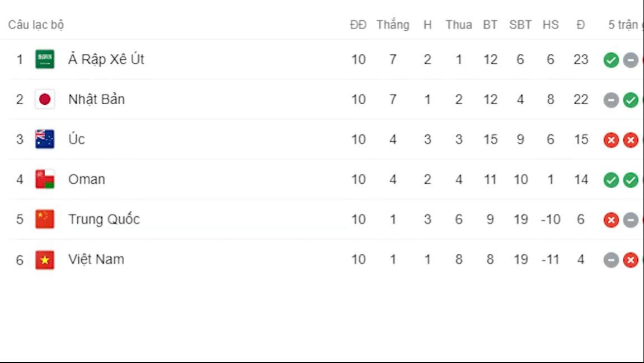Image resolution: width=644 pixels, height=363 pixels.
Task: Click the Japan flag icon
Action: point(45,99)
